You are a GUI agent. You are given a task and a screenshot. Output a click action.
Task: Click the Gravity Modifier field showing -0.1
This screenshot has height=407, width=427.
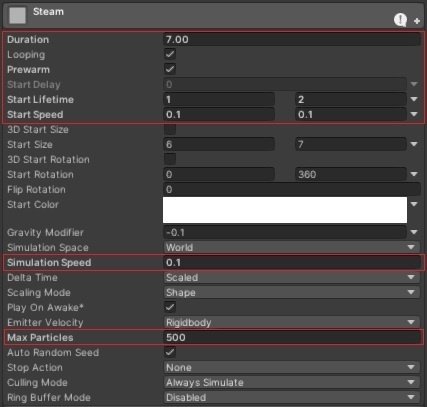coord(285,232)
